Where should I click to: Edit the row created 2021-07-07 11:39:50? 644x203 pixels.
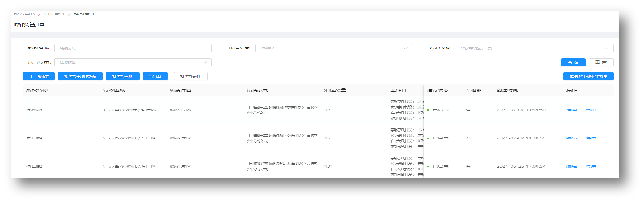click(x=572, y=110)
